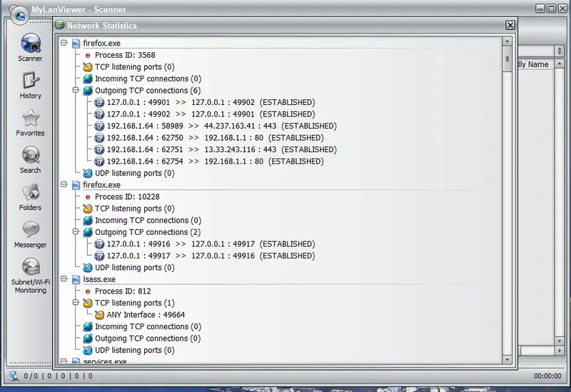Screen dimensions: 571x392
Task: Collapse the services.exe node
Action: click(64, 361)
